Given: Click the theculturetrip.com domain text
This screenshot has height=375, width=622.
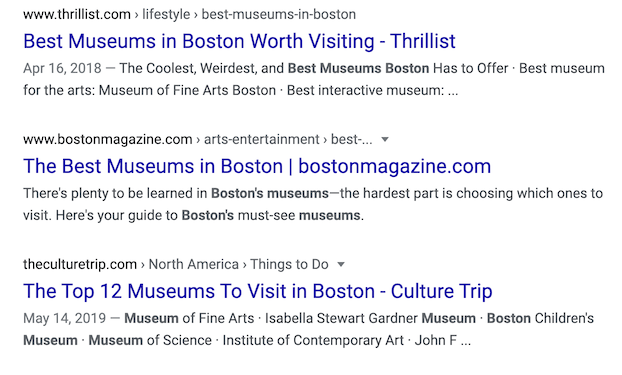Looking at the screenshot, I should pos(80,264).
